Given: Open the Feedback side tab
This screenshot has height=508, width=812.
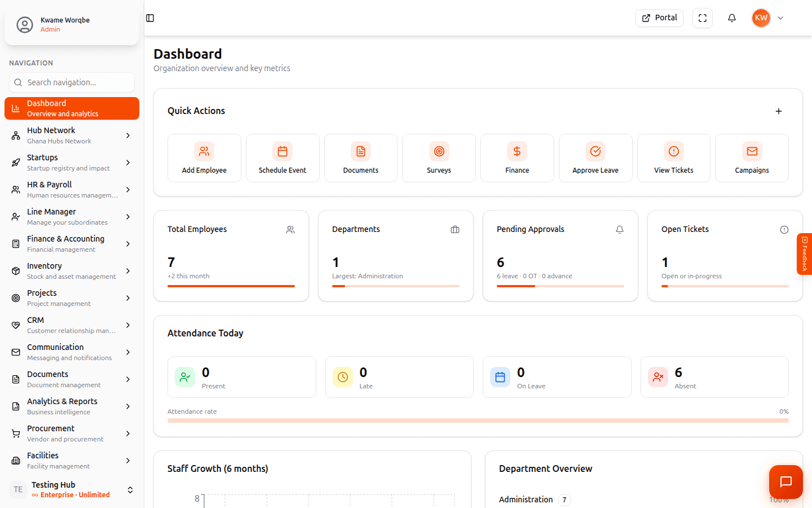Looking at the screenshot, I should tap(805, 254).
